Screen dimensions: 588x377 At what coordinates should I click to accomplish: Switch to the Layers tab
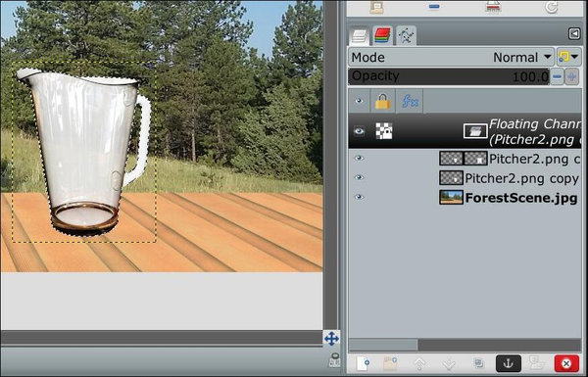point(359,36)
